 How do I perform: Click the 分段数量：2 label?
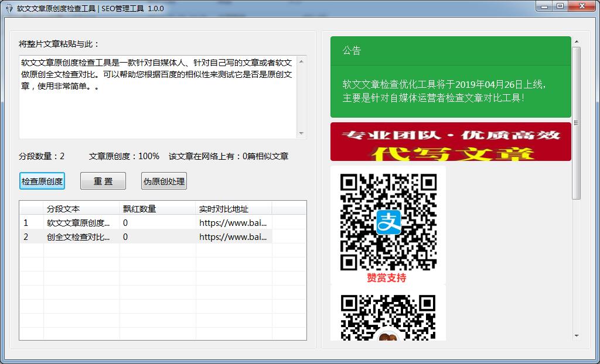pos(42,156)
